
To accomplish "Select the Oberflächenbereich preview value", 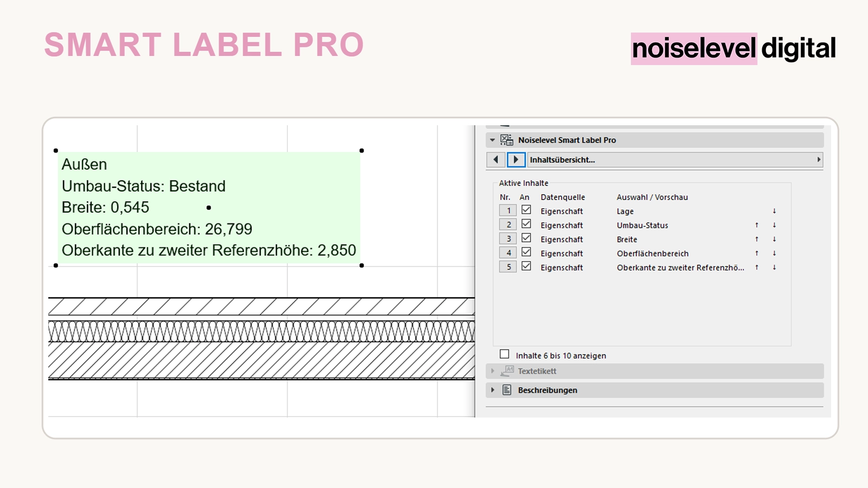I will point(653,254).
